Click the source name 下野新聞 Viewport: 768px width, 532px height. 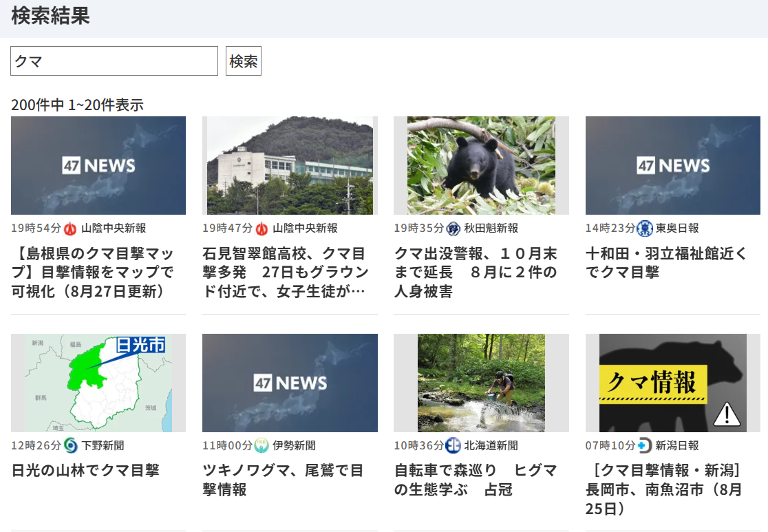[x=103, y=446]
